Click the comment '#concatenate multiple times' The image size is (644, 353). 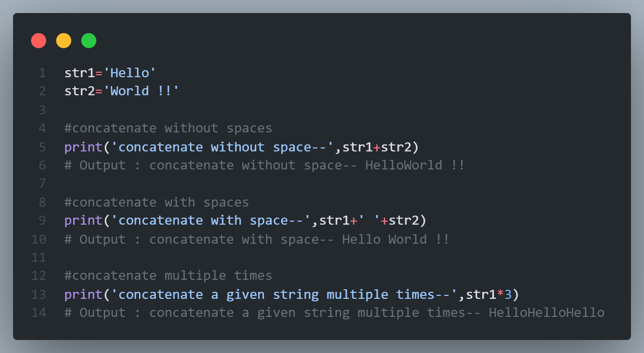click(169, 276)
